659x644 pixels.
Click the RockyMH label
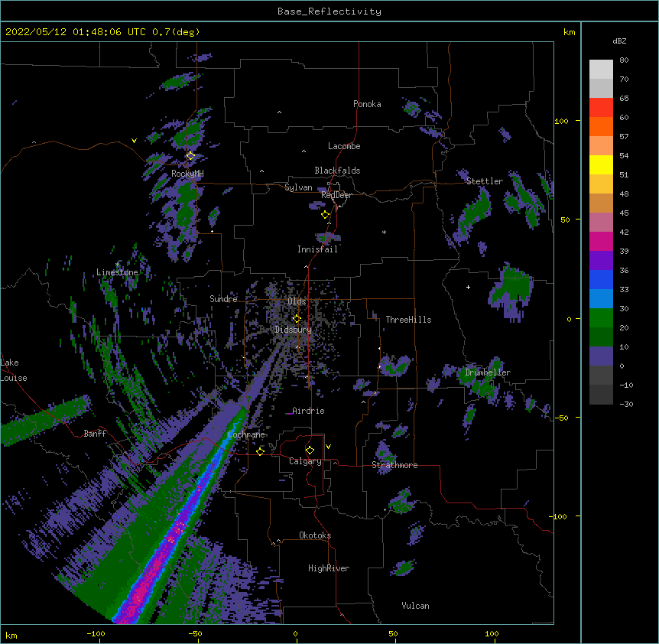tap(187, 174)
